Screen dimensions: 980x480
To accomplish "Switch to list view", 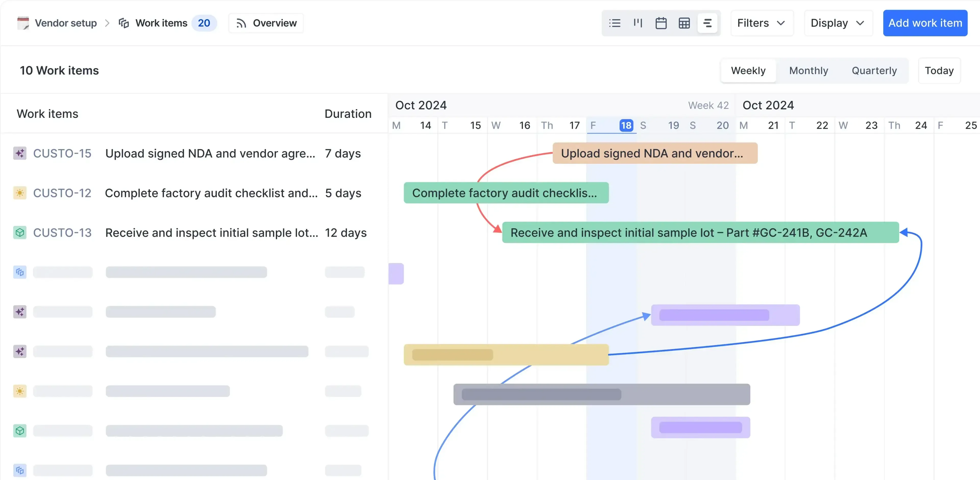I will coord(615,23).
